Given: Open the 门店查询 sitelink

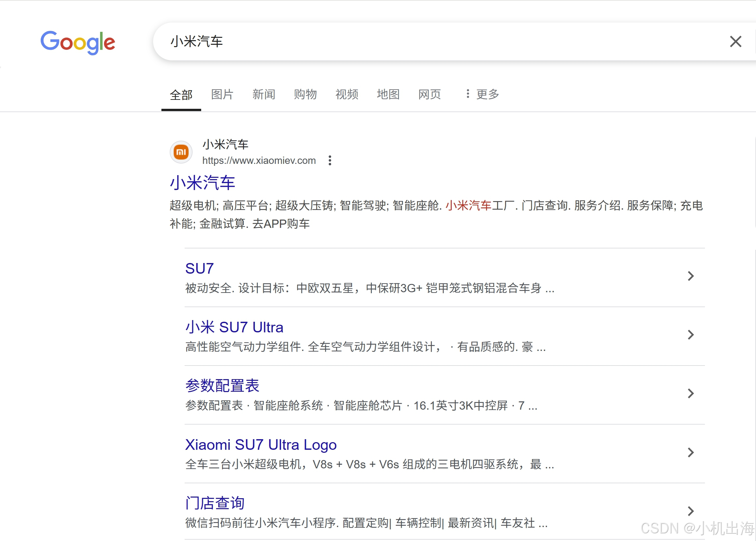Looking at the screenshot, I should [215, 503].
